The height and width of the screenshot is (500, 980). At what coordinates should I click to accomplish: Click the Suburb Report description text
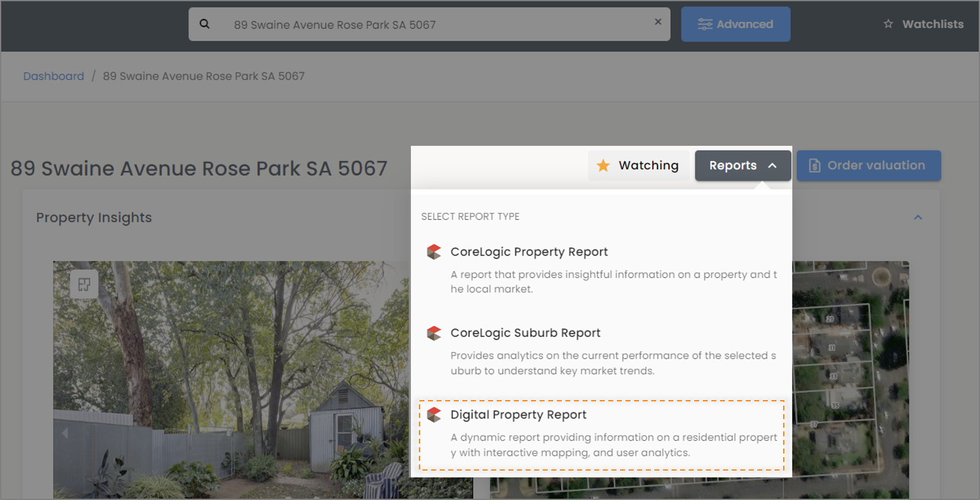[x=613, y=363]
